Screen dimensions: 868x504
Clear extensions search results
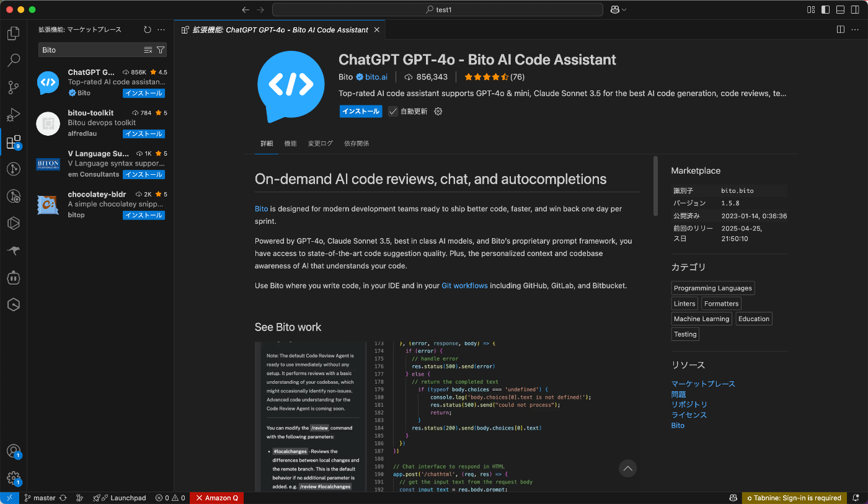(x=148, y=50)
